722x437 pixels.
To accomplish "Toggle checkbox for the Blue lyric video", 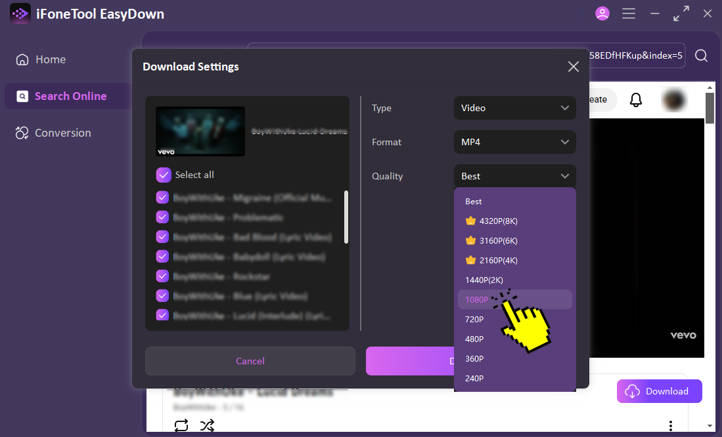I will coord(162,295).
